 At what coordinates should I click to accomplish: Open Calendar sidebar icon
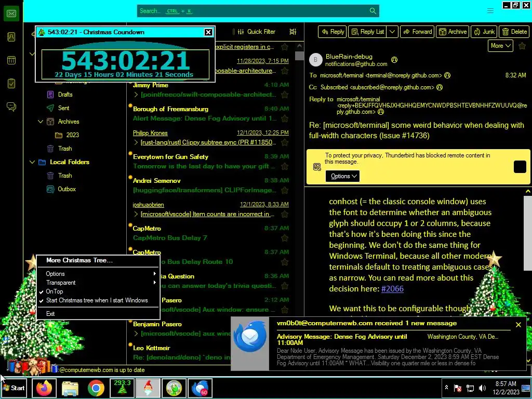tap(11, 60)
